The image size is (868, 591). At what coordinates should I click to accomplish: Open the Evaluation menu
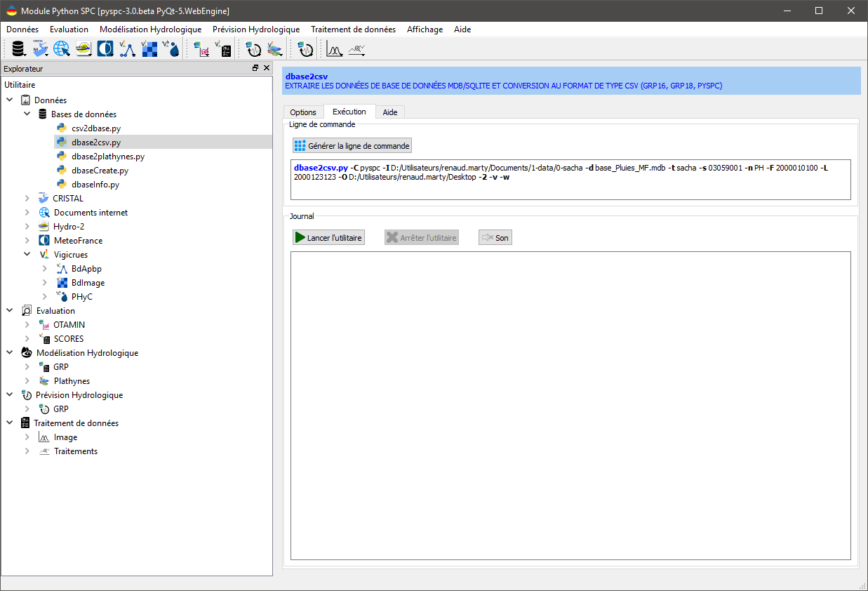69,29
